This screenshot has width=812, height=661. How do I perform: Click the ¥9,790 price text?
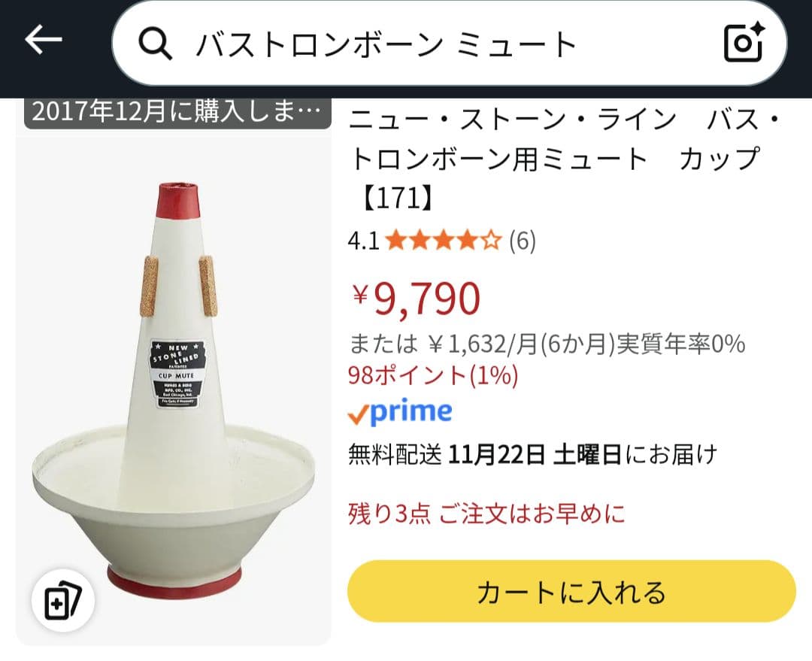417,297
